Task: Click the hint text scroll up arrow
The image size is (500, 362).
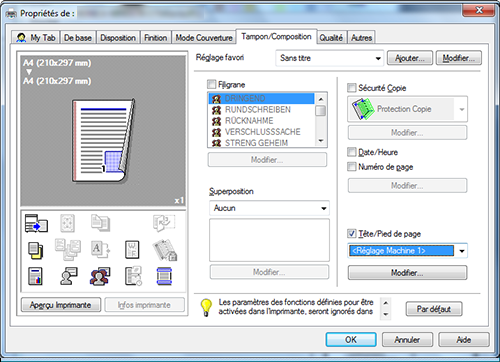Action: point(386,303)
